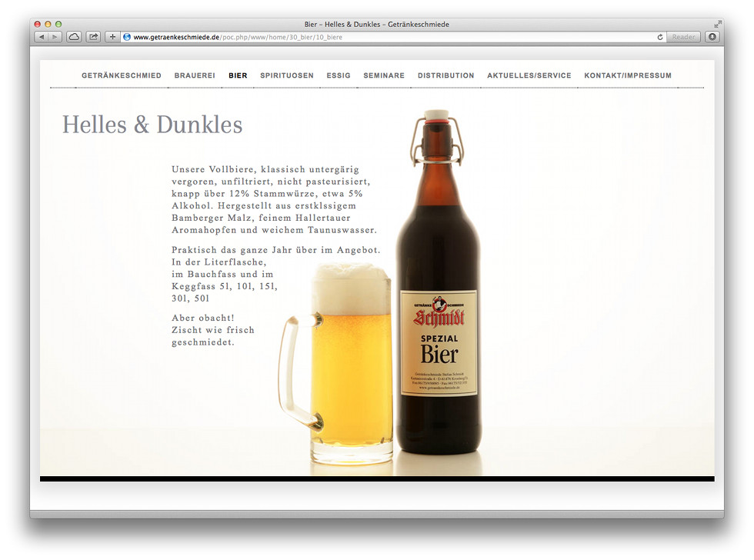
Task: Open Getränkeschmied navigation item
Action: (x=122, y=75)
